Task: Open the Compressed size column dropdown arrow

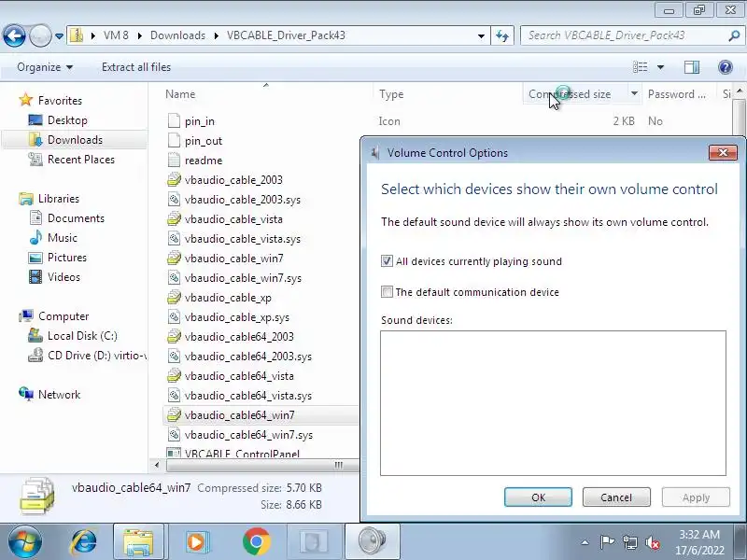Action: point(634,94)
